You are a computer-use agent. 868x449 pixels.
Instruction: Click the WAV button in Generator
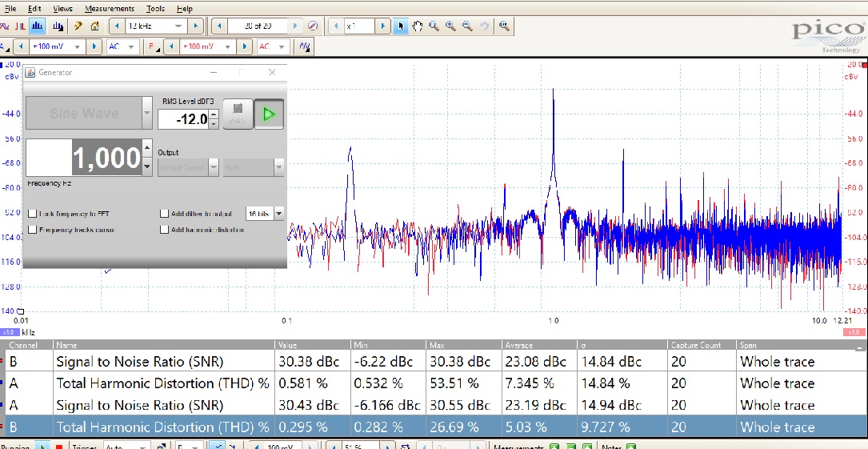point(238,114)
